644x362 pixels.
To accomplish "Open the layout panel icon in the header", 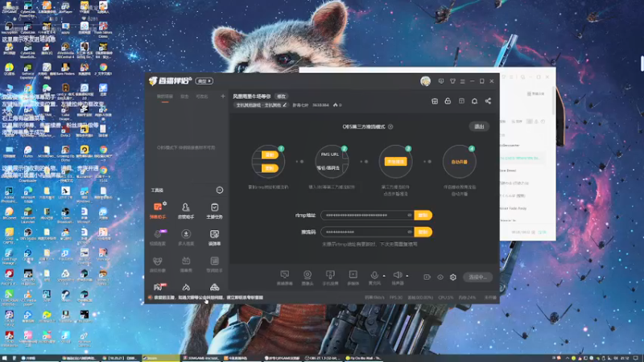I will coord(461,101).
